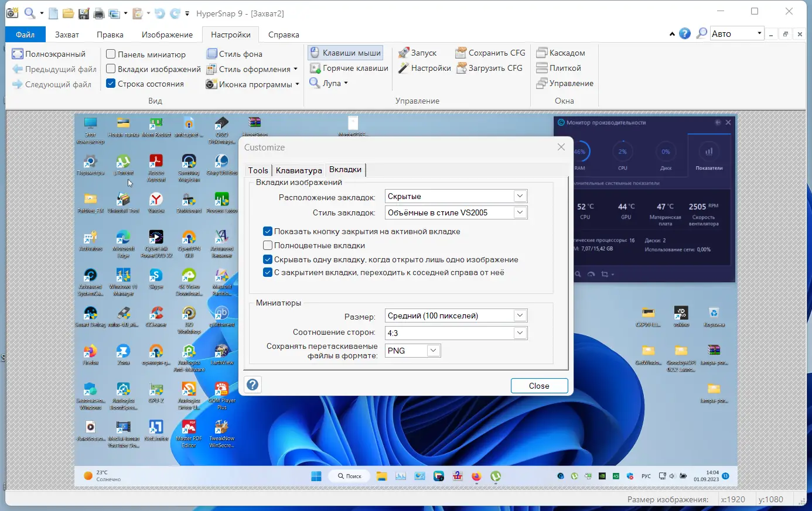Click Управление button in the Окна group
This screenshot has width=812, height=511.
click(x=565, y=83)
